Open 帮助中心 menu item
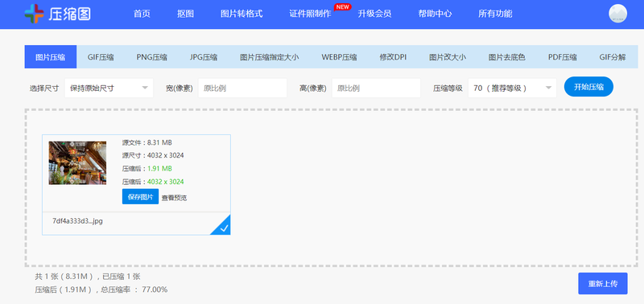The height and width of the screenshot is (304, 644). point(435,14)
